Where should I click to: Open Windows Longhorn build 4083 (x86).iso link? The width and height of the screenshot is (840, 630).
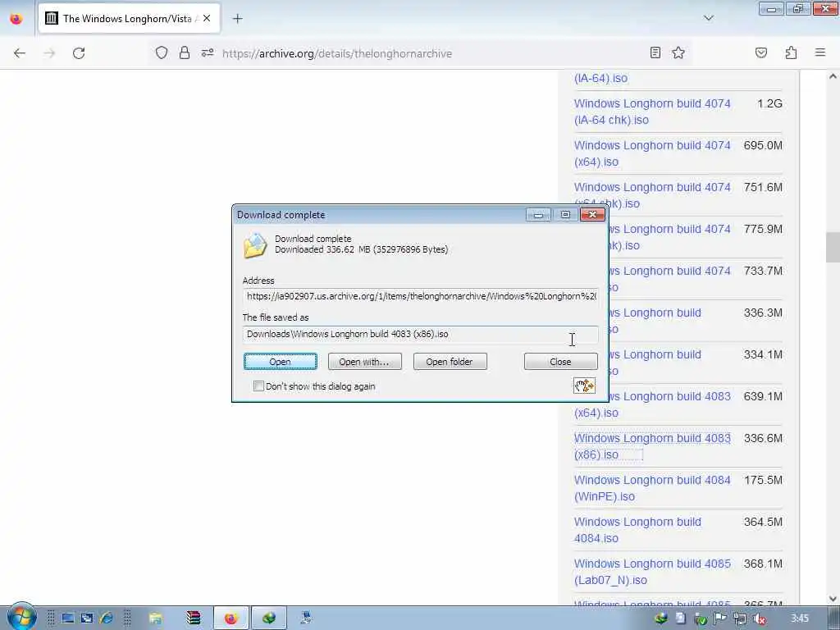[652, 446]
